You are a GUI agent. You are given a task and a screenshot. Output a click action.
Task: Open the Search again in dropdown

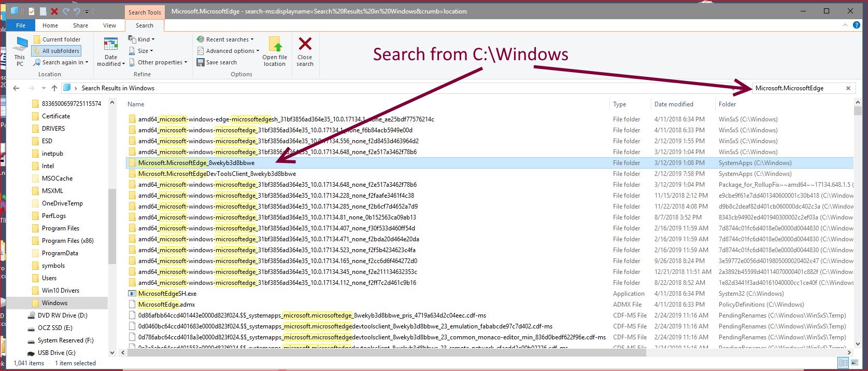tap(61, 62)
